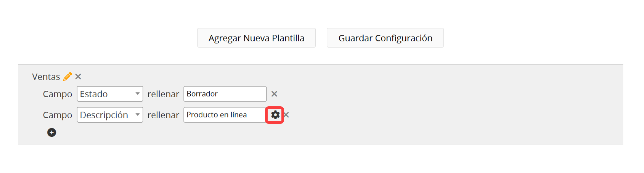Screen dimensions: 644x173
Task: Click Guardar Configuración button
Action: [385, 38]
